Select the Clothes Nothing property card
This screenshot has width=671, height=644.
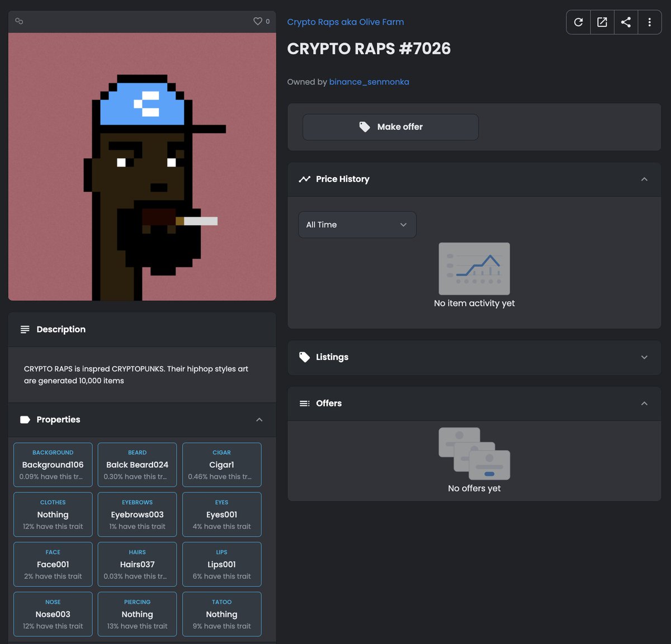53,514
